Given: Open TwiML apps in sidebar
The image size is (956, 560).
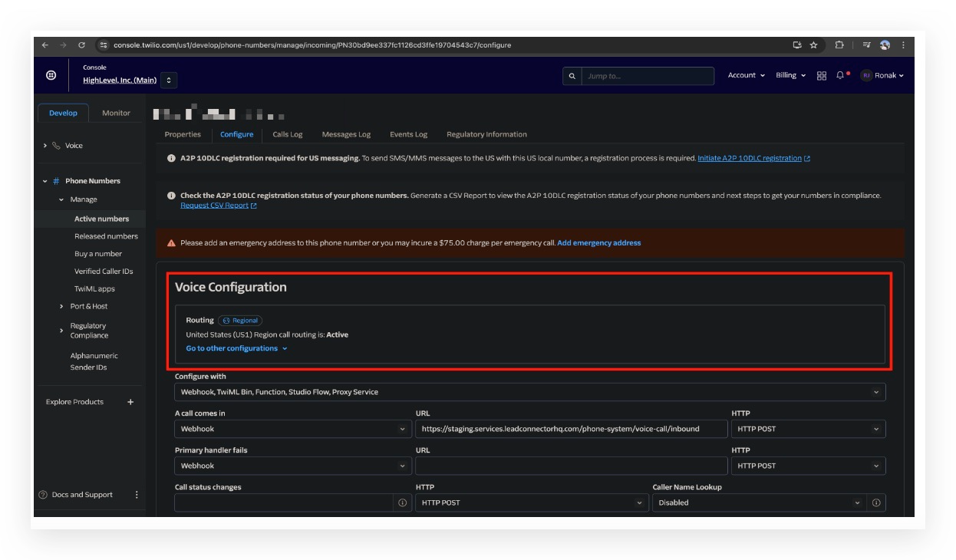Looking at the screenshot, I should point(94,289).
